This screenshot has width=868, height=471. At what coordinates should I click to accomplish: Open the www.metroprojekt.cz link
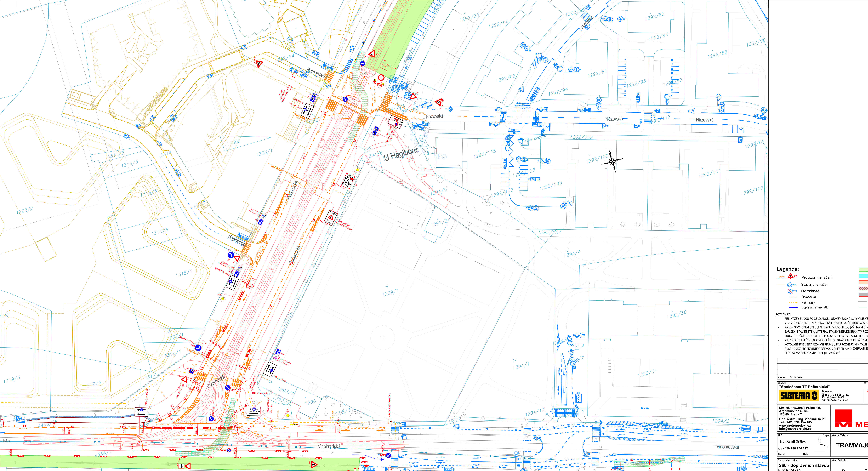pyautogui.click(x=795, y=426)
